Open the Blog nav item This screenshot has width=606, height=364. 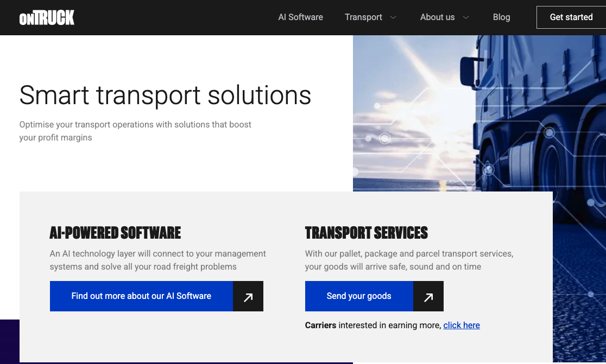coord(501,17)
